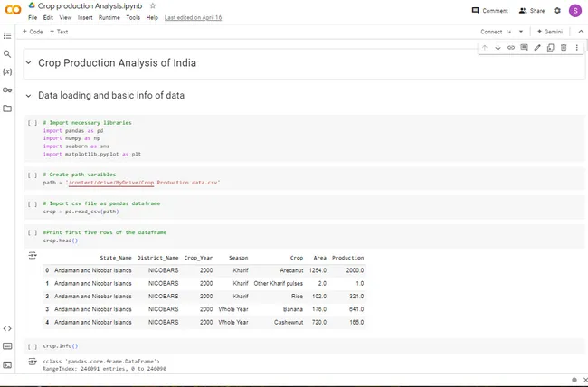Click the State_Name column header
The image size is (588, 387).
pyautogui.click(x=116, y=258)
